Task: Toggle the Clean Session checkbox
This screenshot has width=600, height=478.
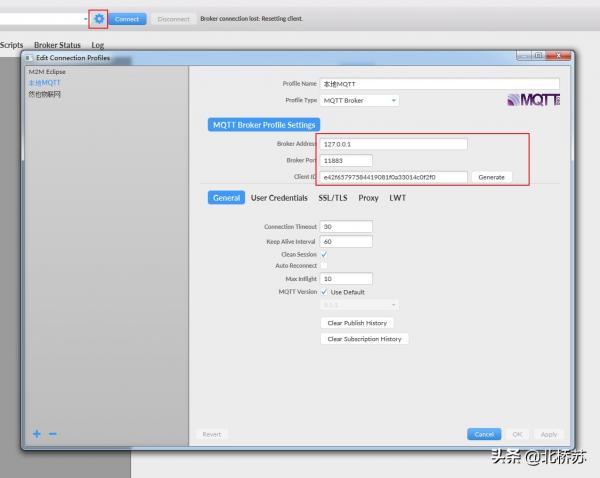Action: tap(324, 254)
